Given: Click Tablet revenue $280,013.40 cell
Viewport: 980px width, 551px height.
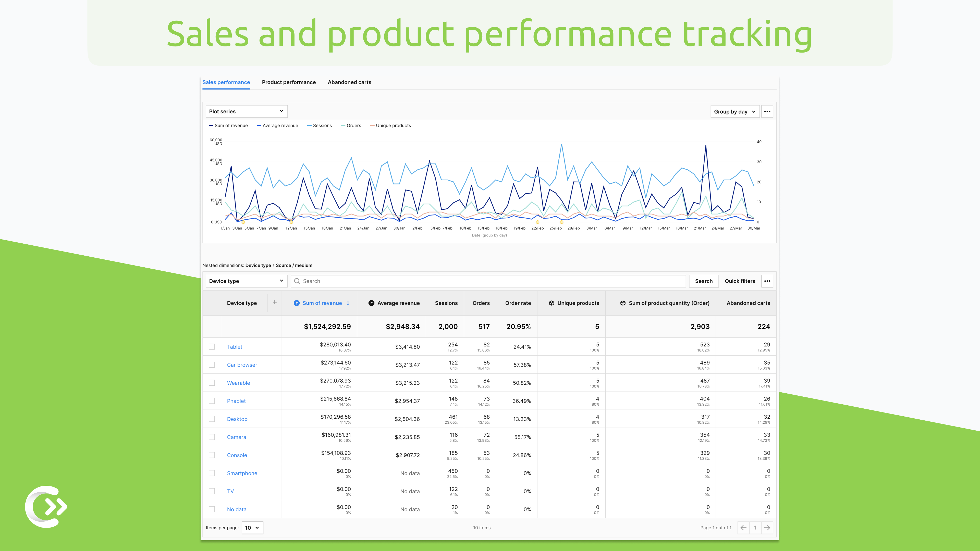Looking at the screenshot, I should (x=335, y=345).
